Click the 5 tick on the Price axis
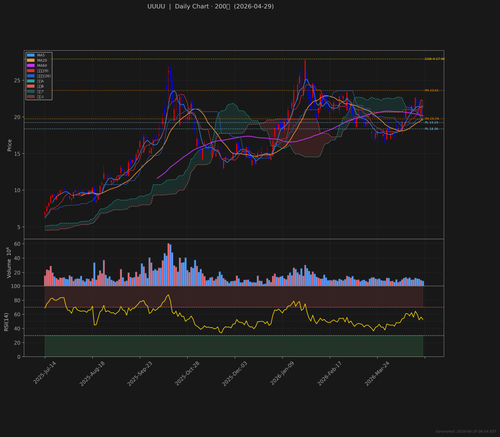The width and height of the screenshot is (500, 437). (x=19, y=227)
